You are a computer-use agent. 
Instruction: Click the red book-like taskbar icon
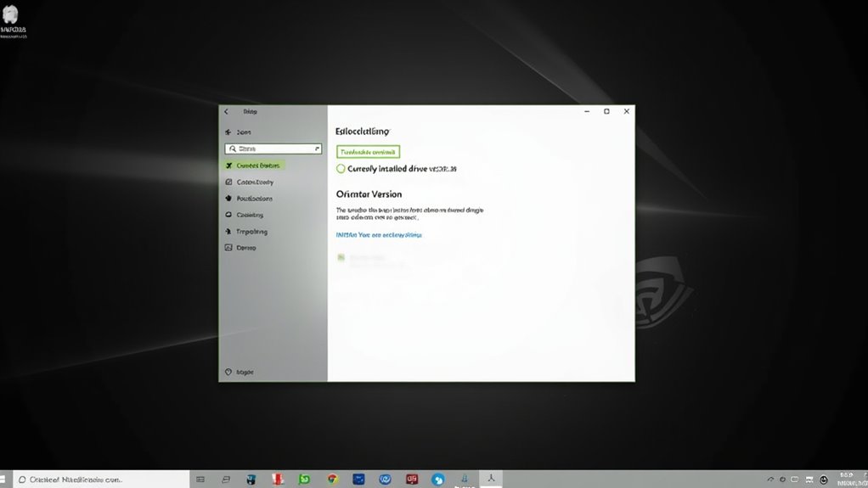click(x=278, y=480)
